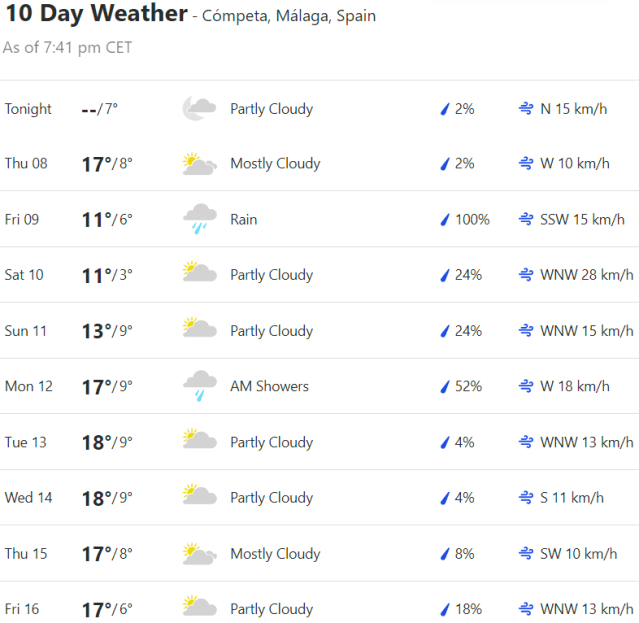Click the raindrop icon beside 52%

444,387
